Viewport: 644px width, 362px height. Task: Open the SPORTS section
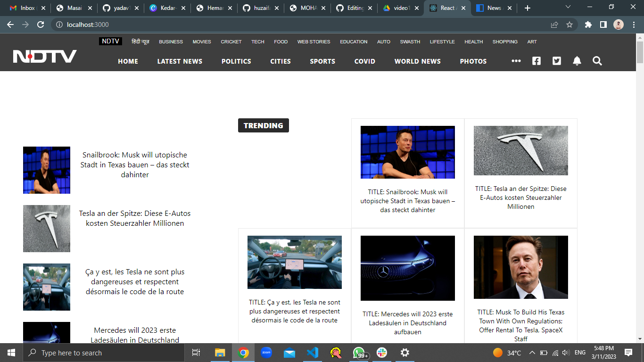322,61
